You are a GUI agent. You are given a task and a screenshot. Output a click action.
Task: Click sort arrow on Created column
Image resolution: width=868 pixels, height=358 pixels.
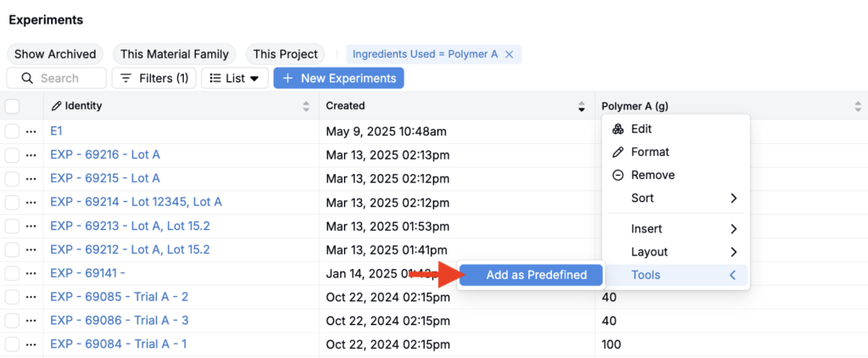click(x=581, y=106)
